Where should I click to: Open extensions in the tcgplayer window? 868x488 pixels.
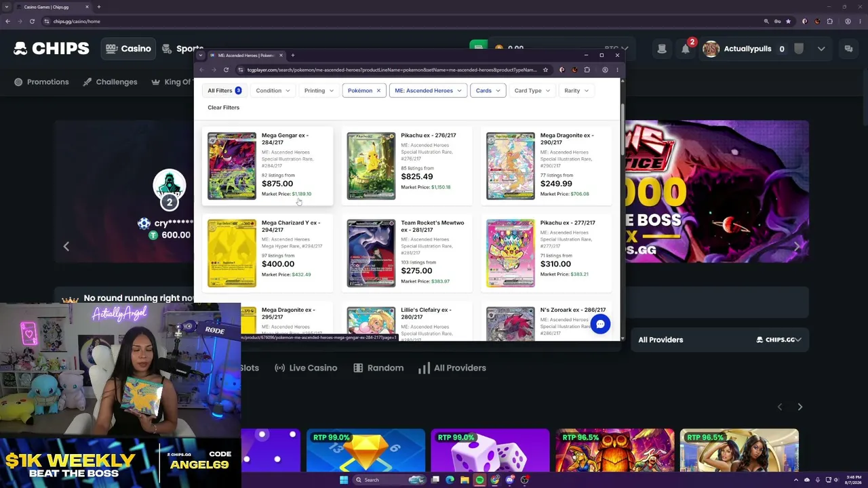click(587, 70)
